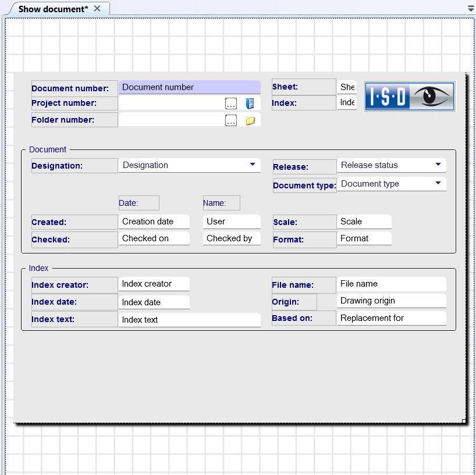Select the Document group box title
Image resolution: width=476 pixels, height=475 pixels.
tap(48, 149)
